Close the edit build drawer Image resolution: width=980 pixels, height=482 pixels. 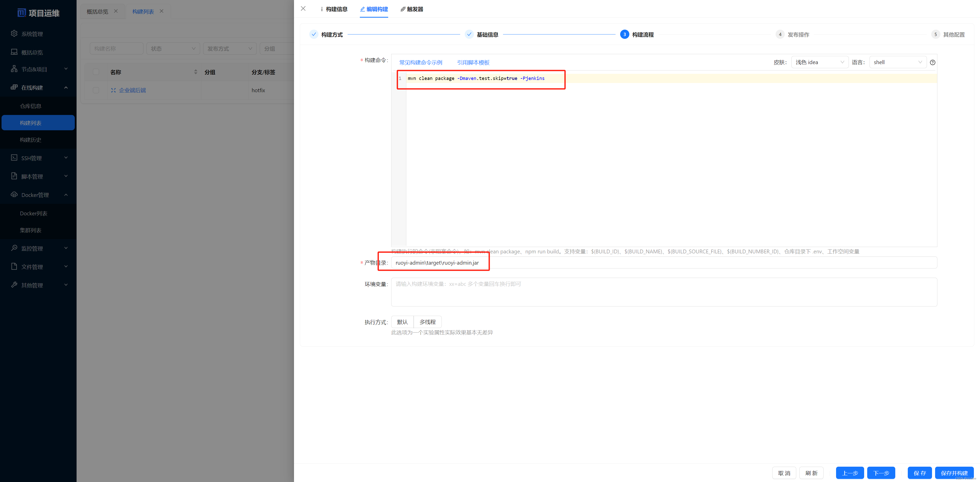click(303, 8)
